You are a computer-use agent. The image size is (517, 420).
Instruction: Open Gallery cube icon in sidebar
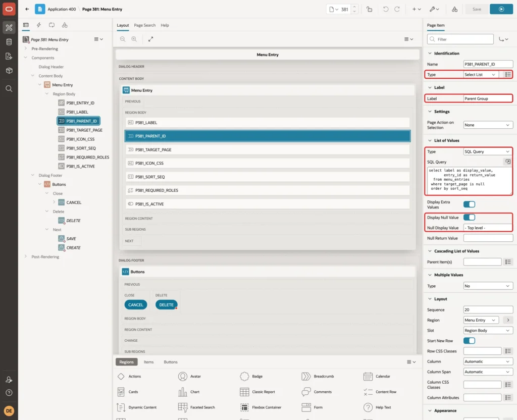9,71
